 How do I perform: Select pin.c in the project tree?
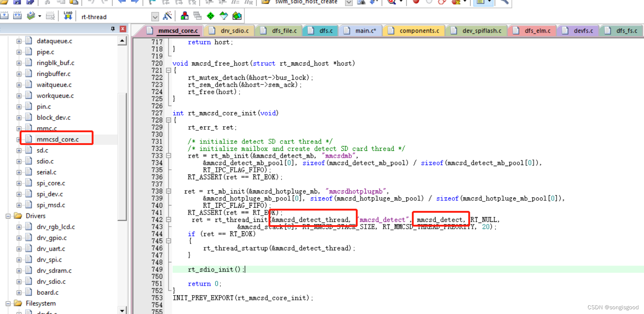point(44,107)
